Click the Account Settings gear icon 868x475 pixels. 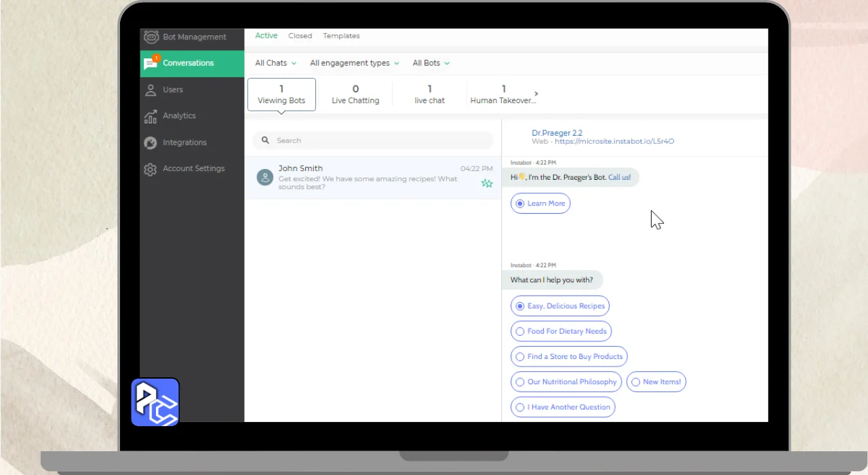151,169
